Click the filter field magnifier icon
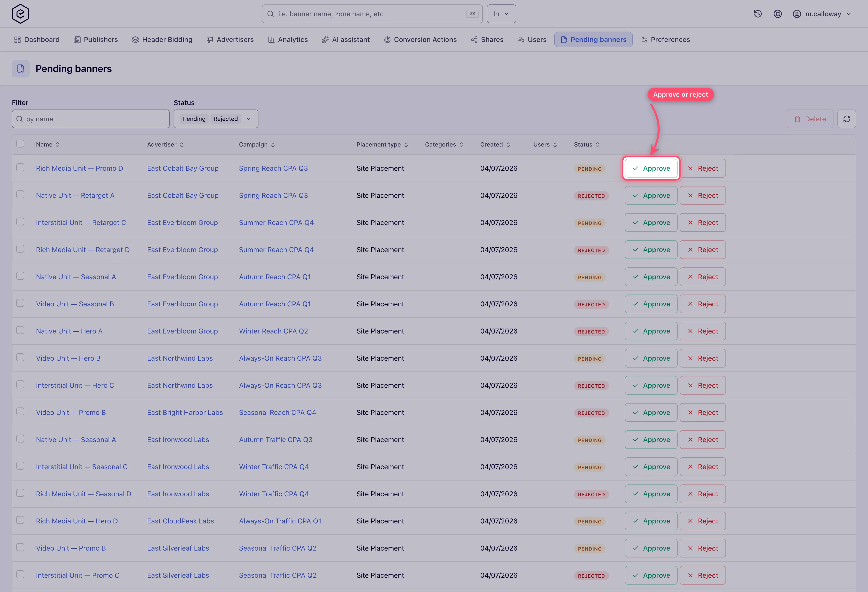The width and height of the screenshot is (868, 592). pyautogui.click(x=19, y=119)
